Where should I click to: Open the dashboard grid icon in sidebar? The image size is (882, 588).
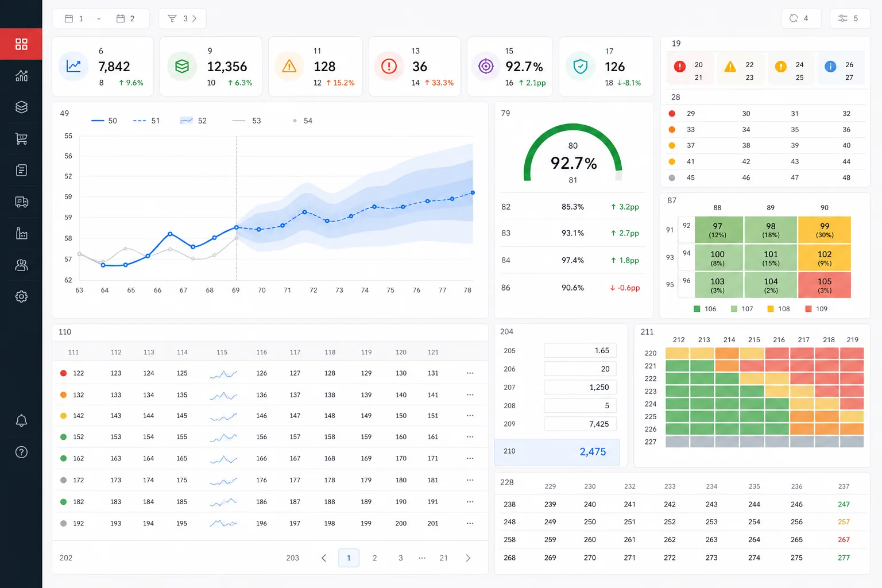[x=21, y=44]
